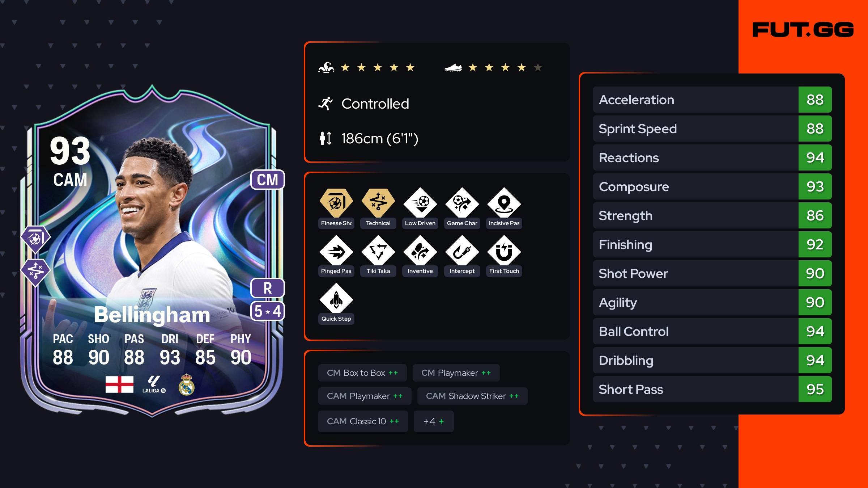868x488 pixels.
Task: Click the Incisive Pass playstyle icon
Action: [x=504, y=202]
